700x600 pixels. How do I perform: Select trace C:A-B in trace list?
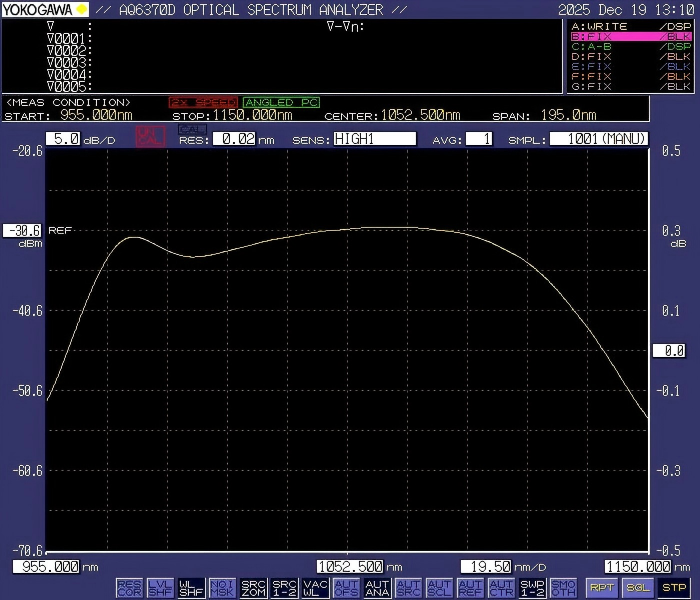(630, 46)
